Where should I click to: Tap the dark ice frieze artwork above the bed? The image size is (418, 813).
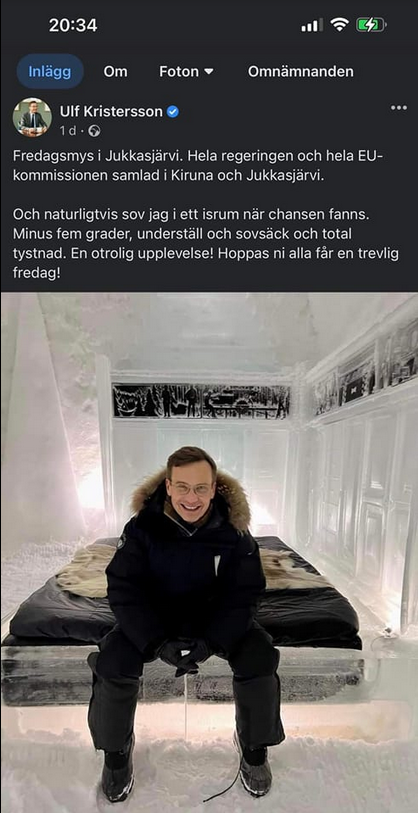click(201, 401)
